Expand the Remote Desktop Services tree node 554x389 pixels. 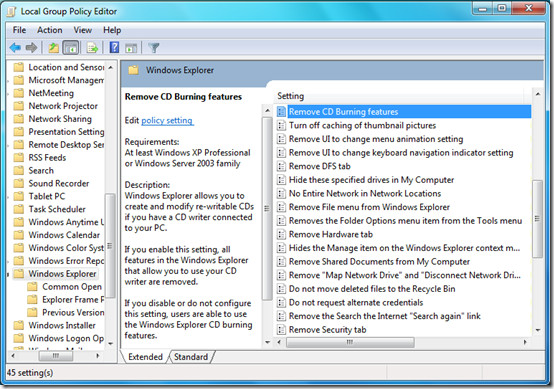pyautogui.click(x=8, y=145)
